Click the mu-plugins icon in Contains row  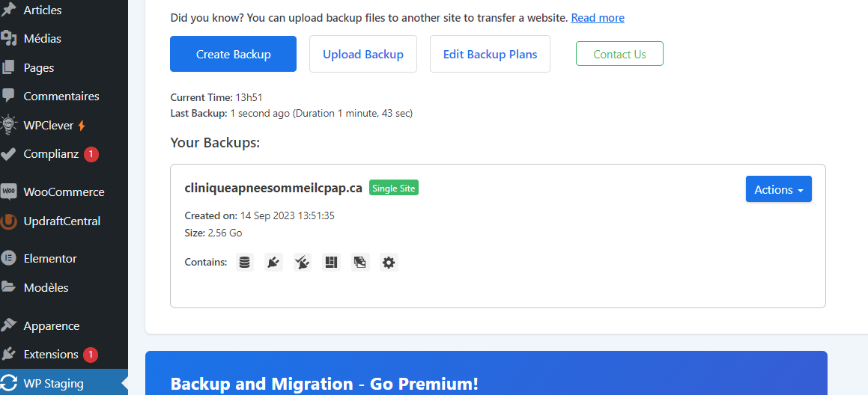click(x=303, y=263)
